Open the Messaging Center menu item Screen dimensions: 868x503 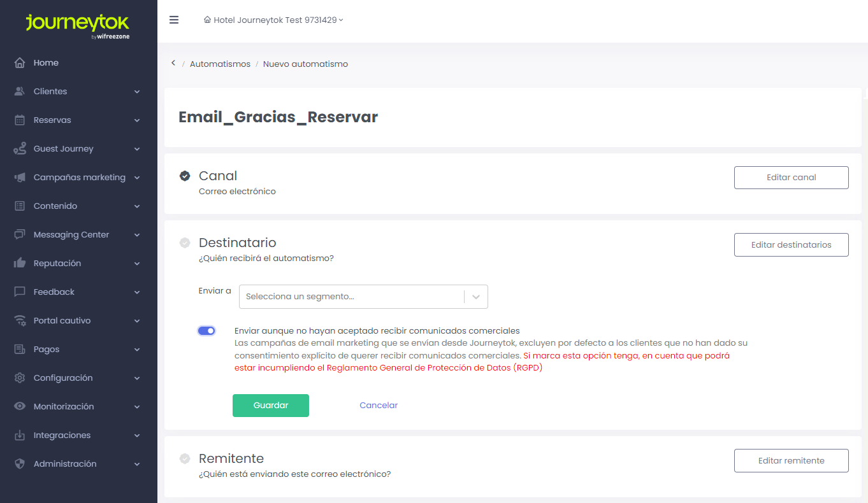pyautogui.click(x=71, y=235)
